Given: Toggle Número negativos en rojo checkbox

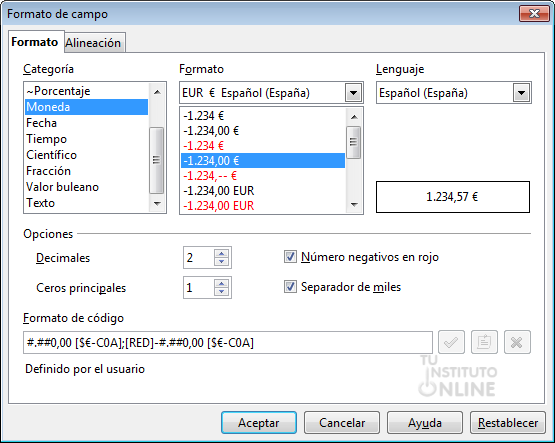Looking at the screenshot, I should pyautogui.click(x=290, y=257).
